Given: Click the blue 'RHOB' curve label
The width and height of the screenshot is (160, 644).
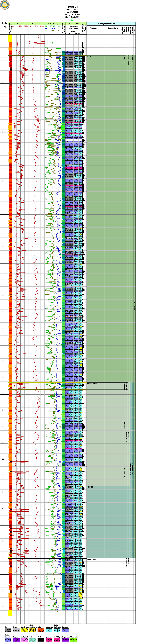Looking at the screenshot, I should tap(53, 28).
